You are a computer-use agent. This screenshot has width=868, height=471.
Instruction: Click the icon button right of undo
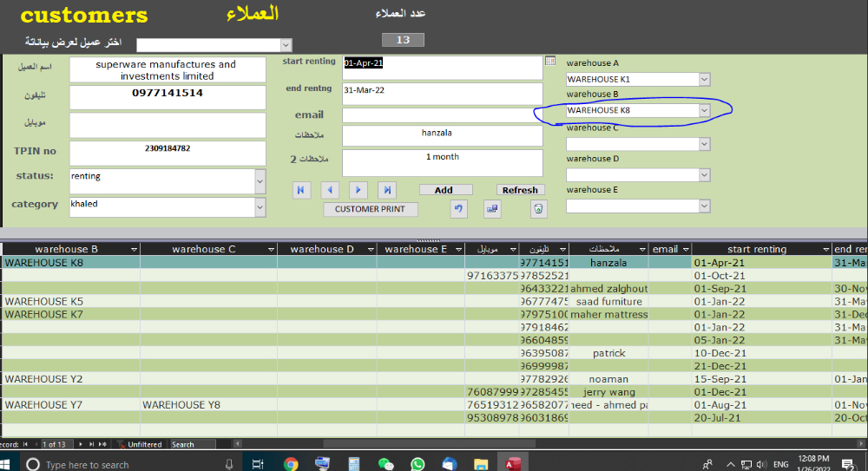(x=492, y=209)
